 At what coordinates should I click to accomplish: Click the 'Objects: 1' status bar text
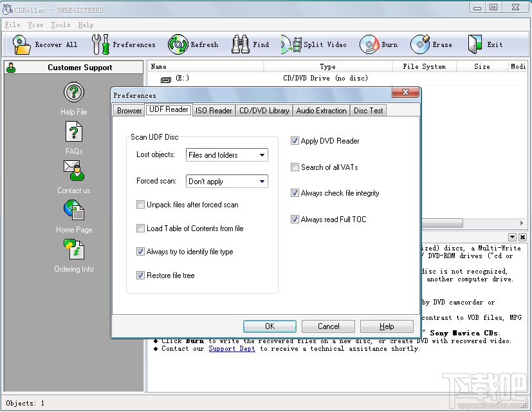(x=25, y=403)
